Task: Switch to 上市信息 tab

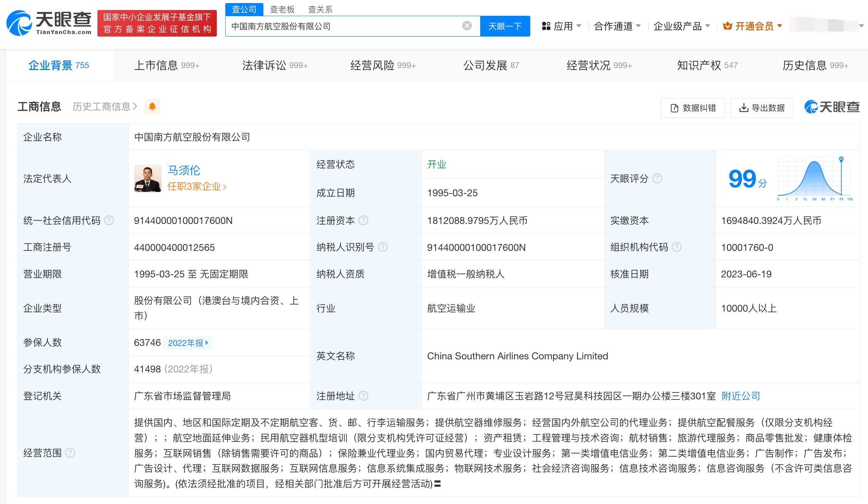Action: (x=167, y=65)
